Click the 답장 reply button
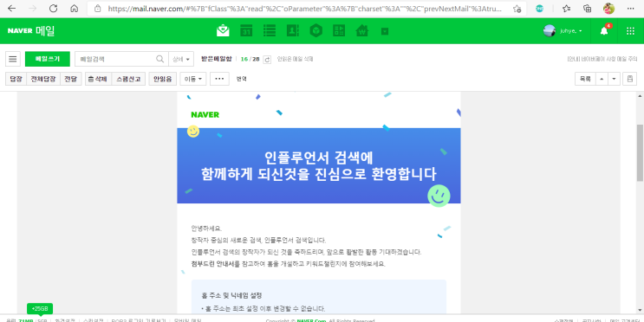 [16, 79]
